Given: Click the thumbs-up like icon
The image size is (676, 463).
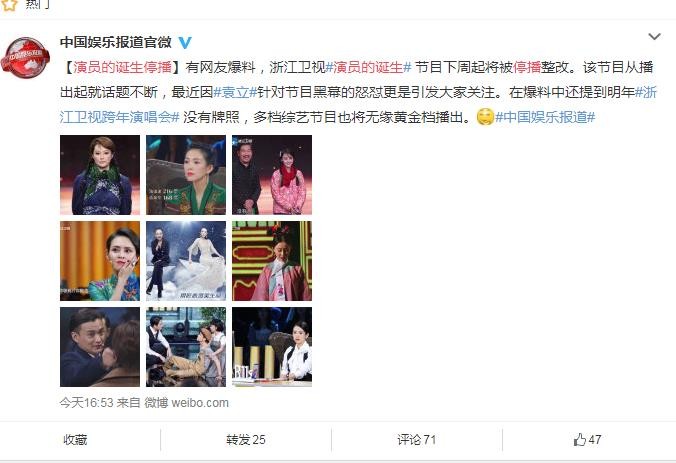Looking at the screenshot, I should pos(579,440).
